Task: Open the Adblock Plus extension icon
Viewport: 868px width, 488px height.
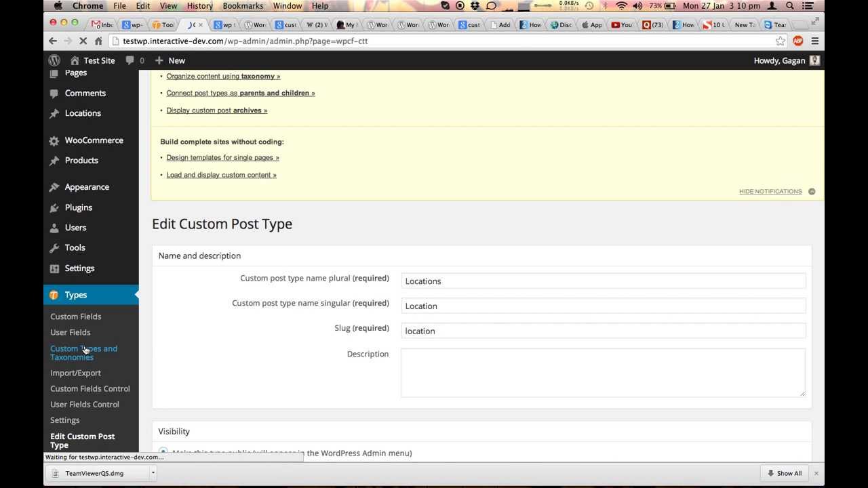Action: coord(798,41)
